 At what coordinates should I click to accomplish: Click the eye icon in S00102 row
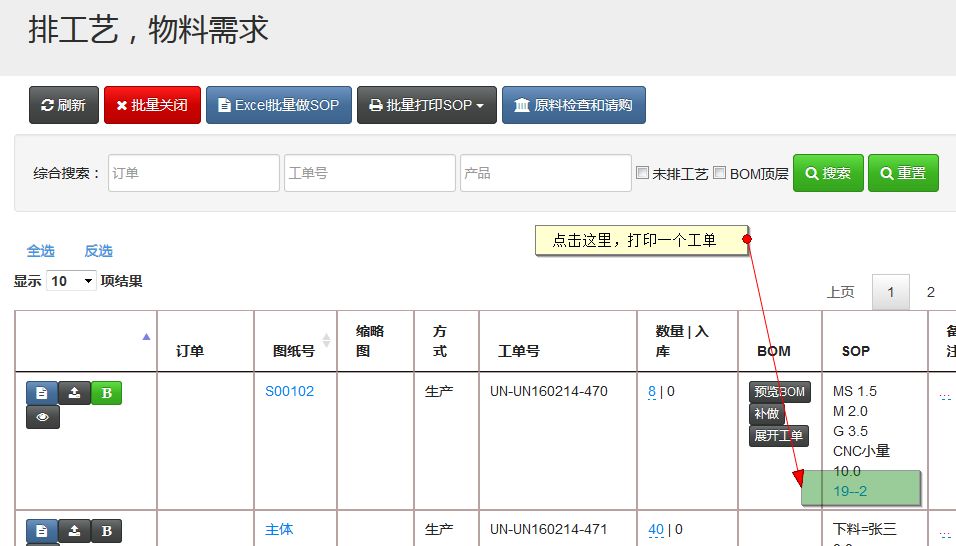coord(42,417)
